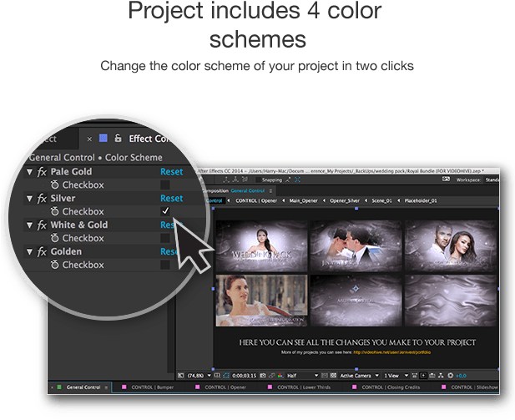
Task: Click the Region of Interest icon
Action: [x=325, y=376]
